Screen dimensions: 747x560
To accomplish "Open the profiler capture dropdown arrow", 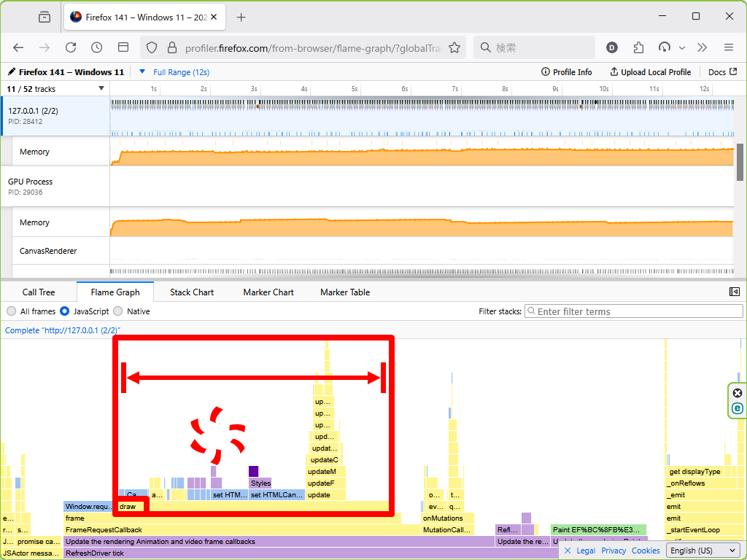I will coord(682,47).
